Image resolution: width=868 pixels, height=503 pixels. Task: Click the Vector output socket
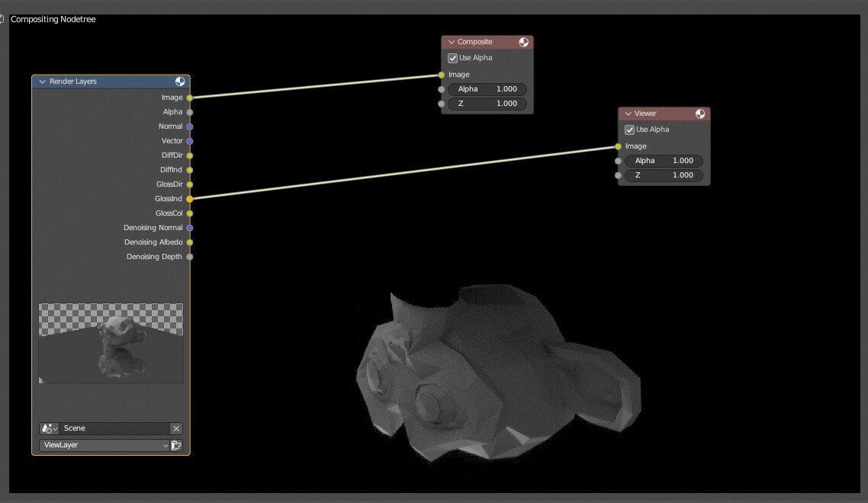coord(190,141)
